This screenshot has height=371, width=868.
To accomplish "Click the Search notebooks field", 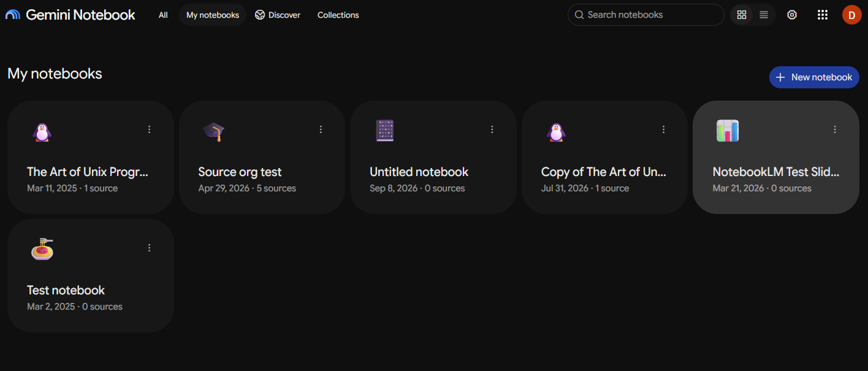I will pos(646,15).
